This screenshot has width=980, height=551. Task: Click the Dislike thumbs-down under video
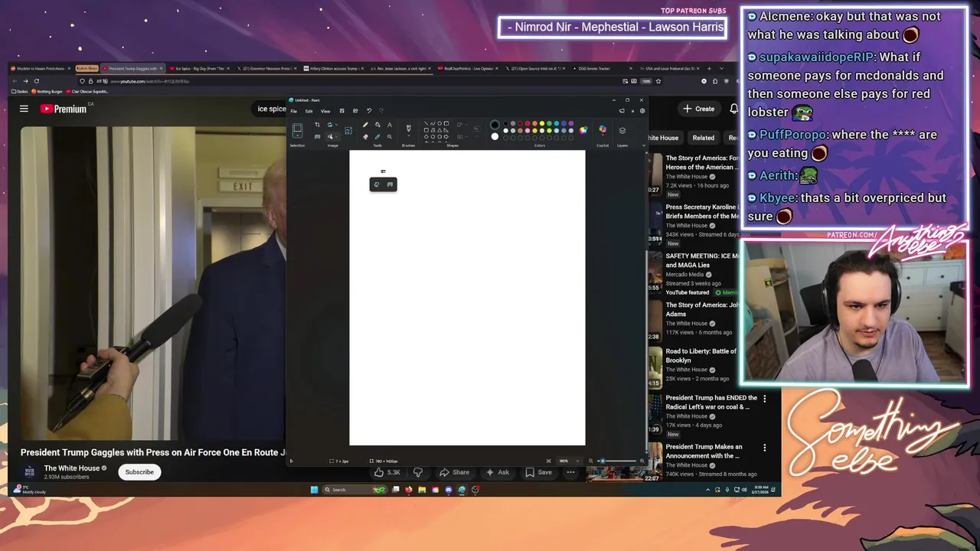418,472
